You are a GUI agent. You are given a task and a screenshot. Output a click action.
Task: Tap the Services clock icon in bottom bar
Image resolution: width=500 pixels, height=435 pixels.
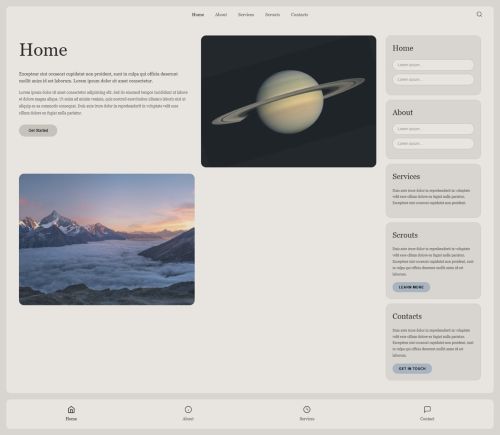coord(307,409)
